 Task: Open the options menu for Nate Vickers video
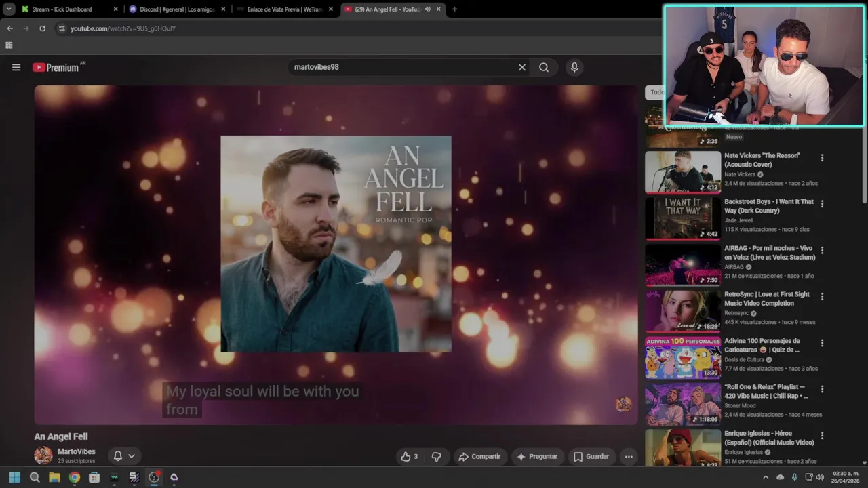coord(823,158)
